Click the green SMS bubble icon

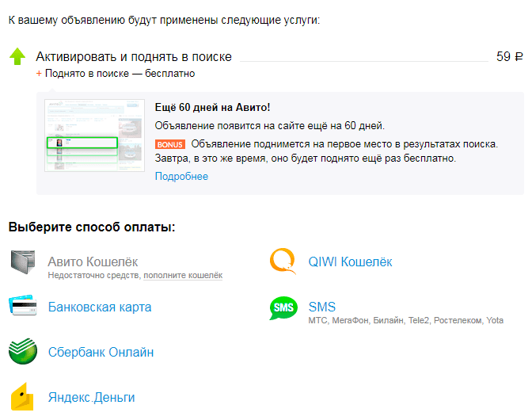pyautogui.click(x=283, y=308)
